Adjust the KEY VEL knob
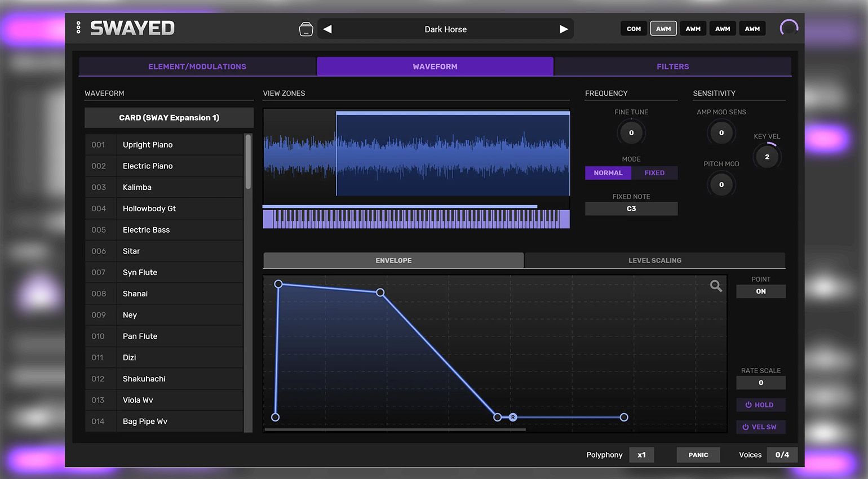This screenshot has width=868, height=479. click(x=767, y=157)
